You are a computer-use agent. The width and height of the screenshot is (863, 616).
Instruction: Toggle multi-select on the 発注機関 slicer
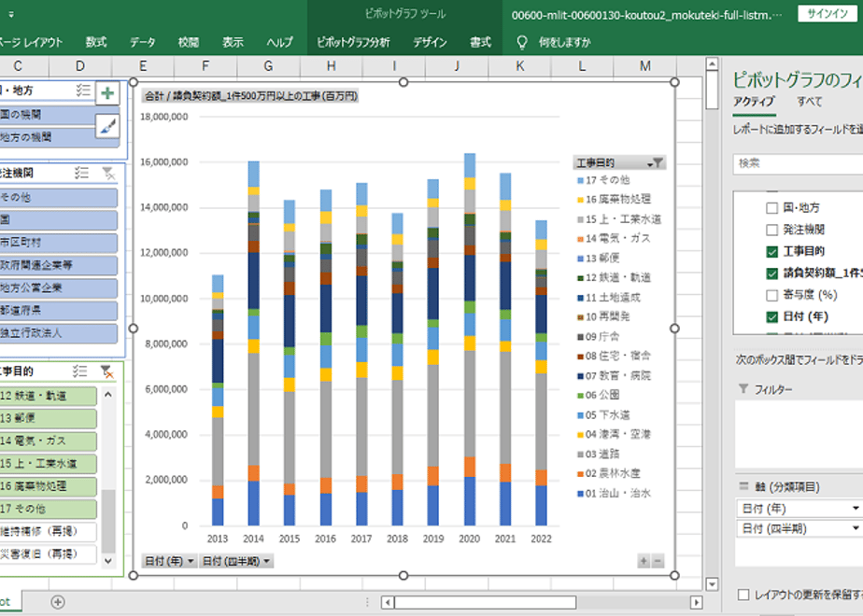pos(81,174)
